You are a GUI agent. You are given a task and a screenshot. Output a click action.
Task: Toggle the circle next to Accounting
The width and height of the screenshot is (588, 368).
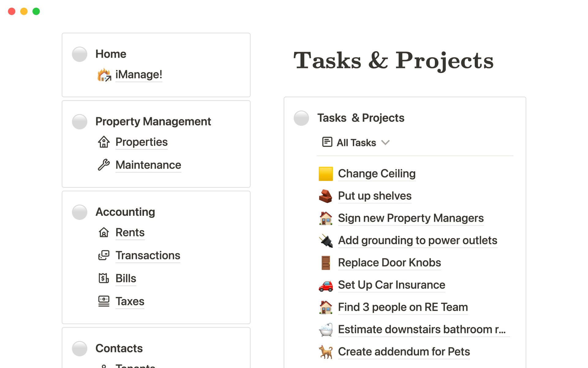[x=80, y=212]
